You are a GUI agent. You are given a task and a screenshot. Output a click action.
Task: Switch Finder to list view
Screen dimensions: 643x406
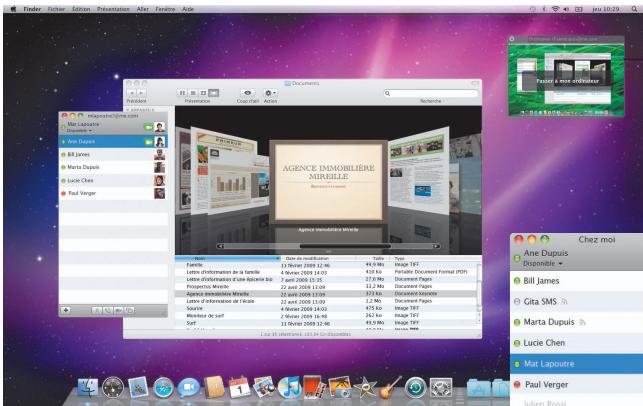click(193, 93)
